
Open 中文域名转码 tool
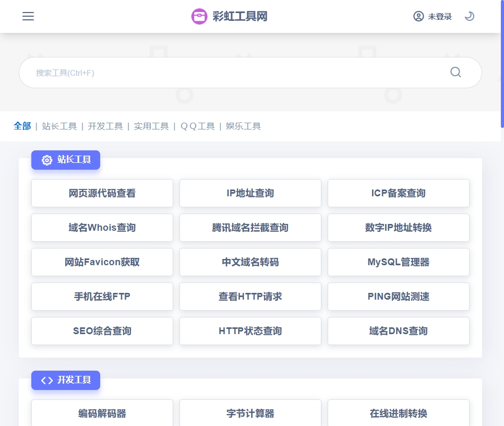250,262
